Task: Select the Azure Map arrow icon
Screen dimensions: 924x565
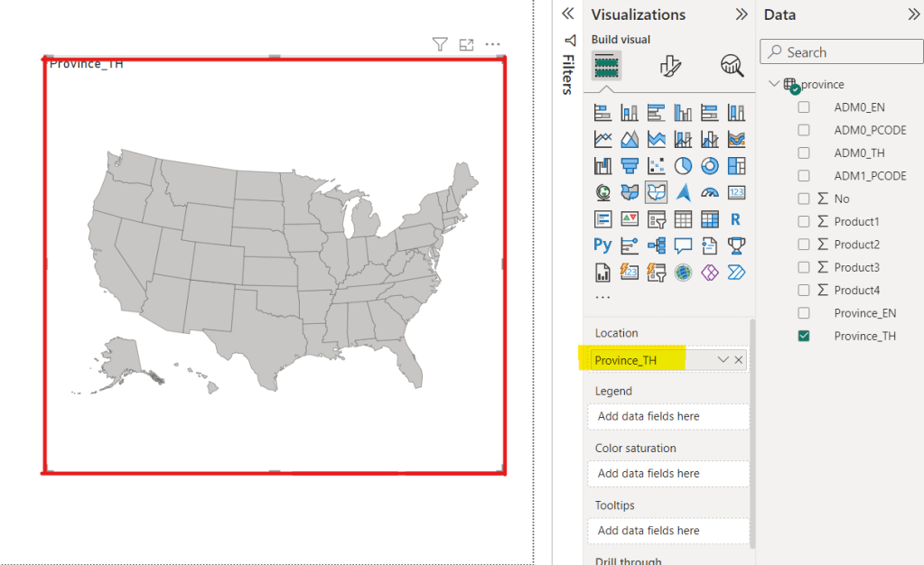Action: point(683,191)
